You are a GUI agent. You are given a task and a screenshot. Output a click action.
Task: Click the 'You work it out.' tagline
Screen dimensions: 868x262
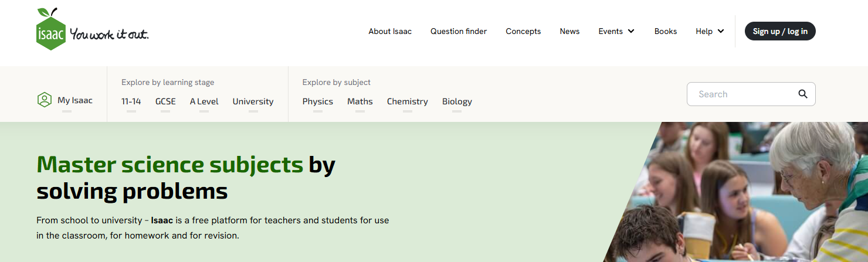[109, 34]
